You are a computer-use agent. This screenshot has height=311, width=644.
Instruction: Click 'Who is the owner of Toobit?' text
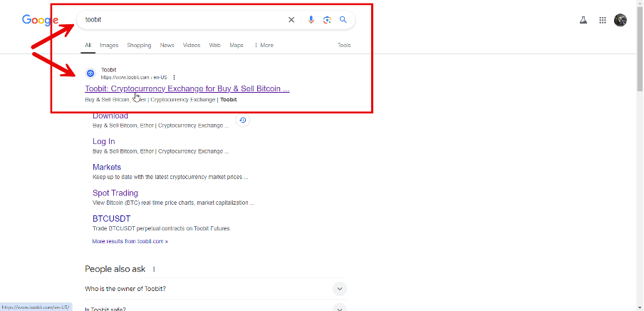125,289
